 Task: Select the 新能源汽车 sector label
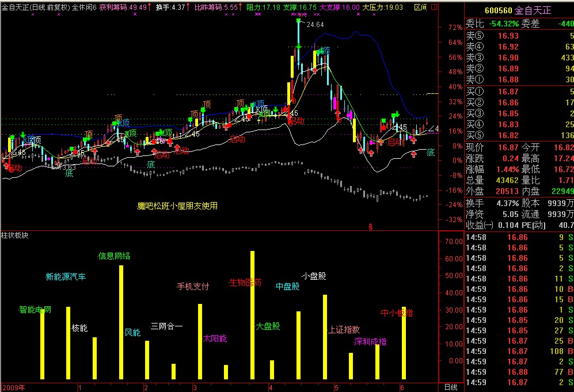(66, 277)
